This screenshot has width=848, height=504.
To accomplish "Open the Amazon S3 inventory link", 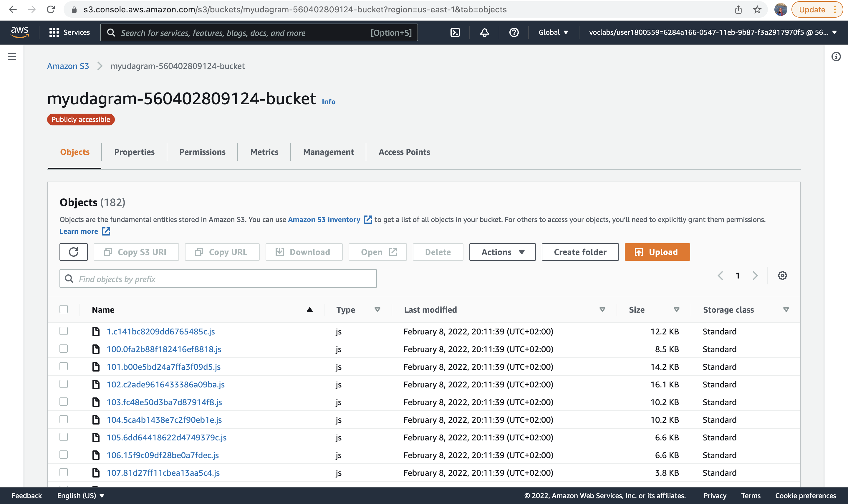I will tap(324, 219).
